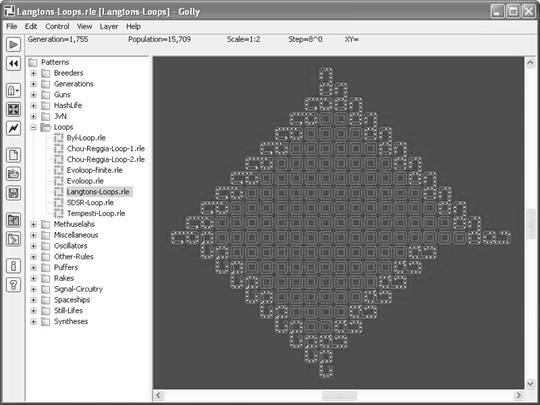540x405 pixels.
Task: Collapse the Loops folder
Action: [x=33, y=127]
